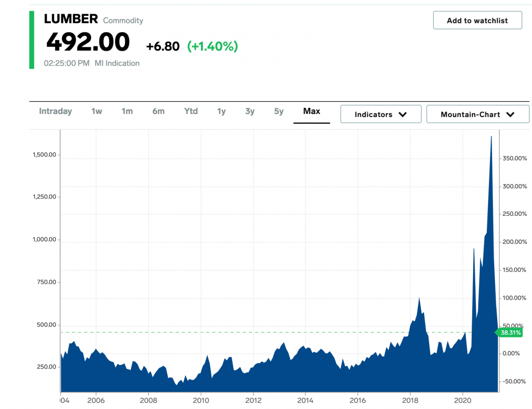Add Lumber to watchlist
The width and height of the screenshot is (532, 409).
click(x=477, y=20)
